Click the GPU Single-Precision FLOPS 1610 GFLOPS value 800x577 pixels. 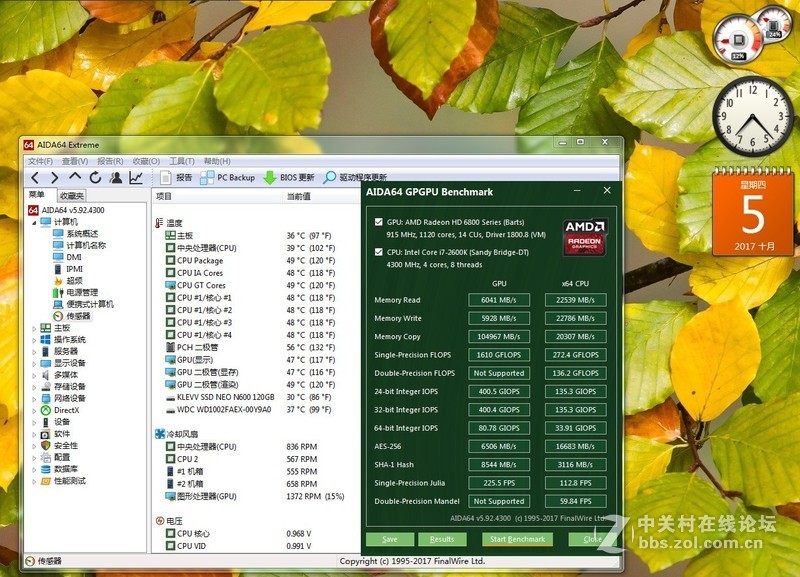[499, 355]
